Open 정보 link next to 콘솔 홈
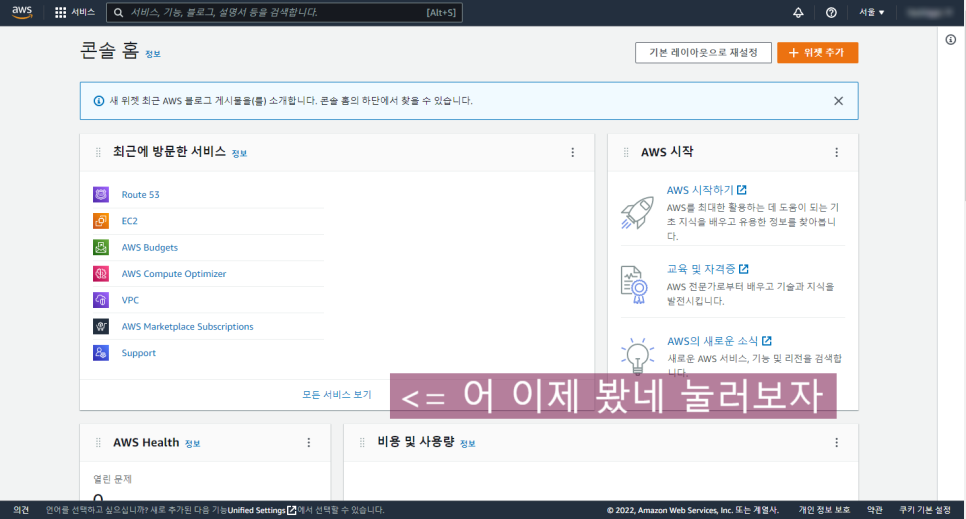Image resolution: width=966 pixels, height=519 pixels. point(153,54)
